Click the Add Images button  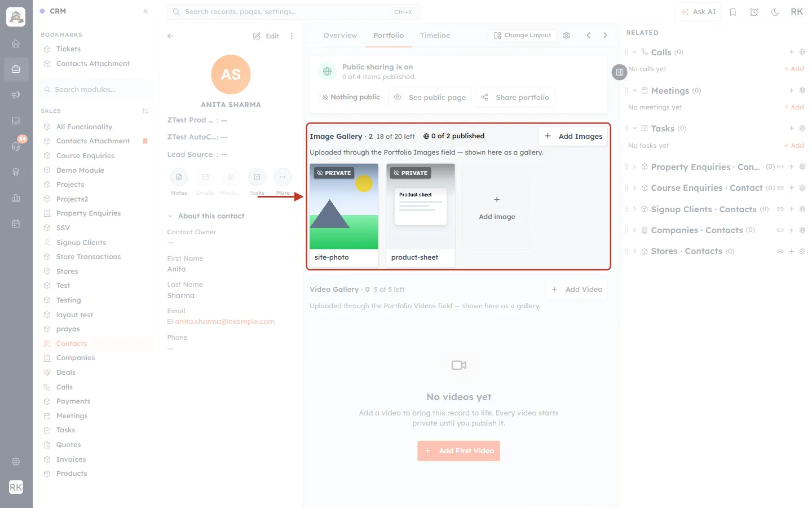tap(573, 136)
